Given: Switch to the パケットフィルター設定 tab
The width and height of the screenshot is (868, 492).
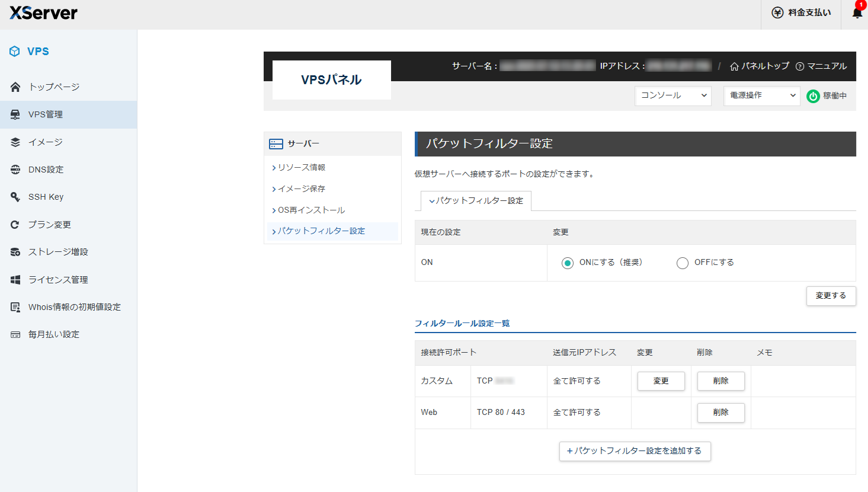Looking at the screenshot, I should (x=476, y=201).
